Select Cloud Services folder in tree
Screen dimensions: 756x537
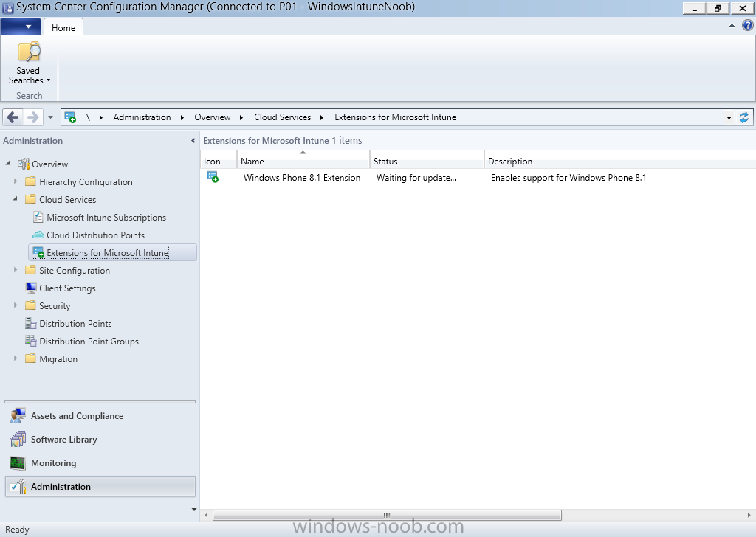[67, 199]
